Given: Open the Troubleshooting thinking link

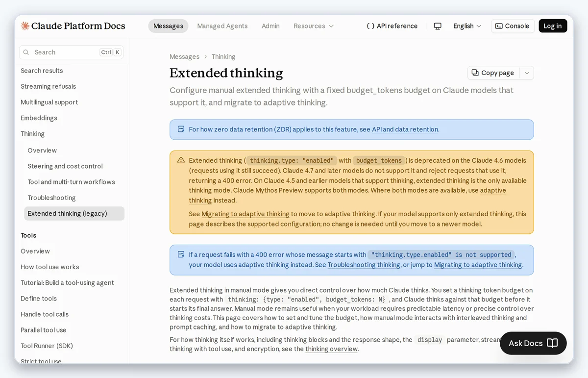Looking at the screenshot, I should click(x=364, y=265).
